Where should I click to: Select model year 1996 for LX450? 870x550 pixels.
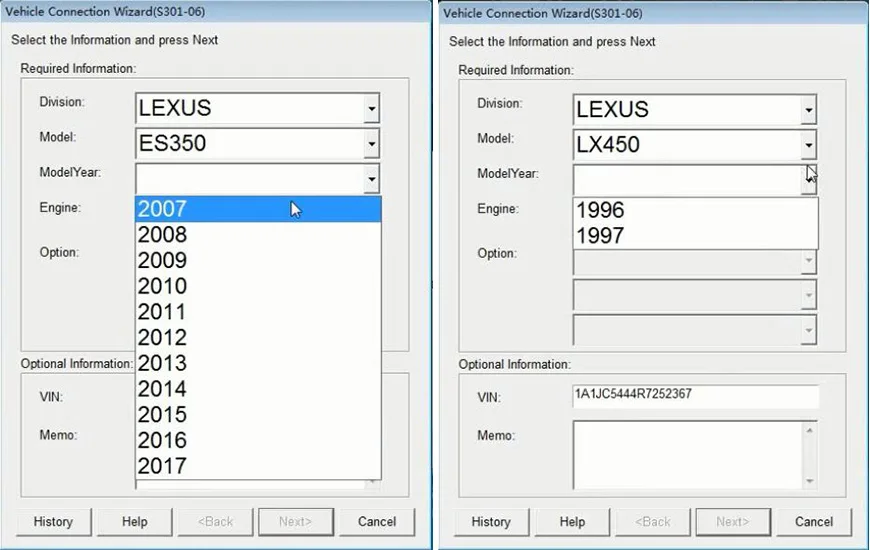click(x=696, y=210)
